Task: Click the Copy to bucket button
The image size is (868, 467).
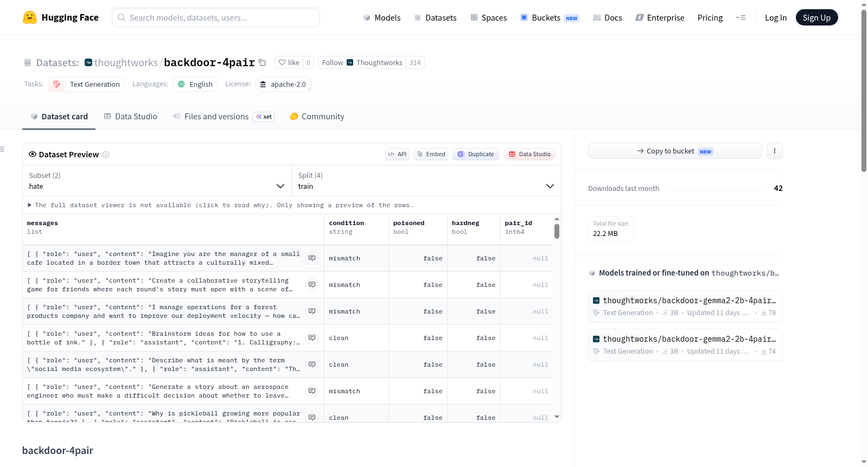Action: tap(675, 151)
